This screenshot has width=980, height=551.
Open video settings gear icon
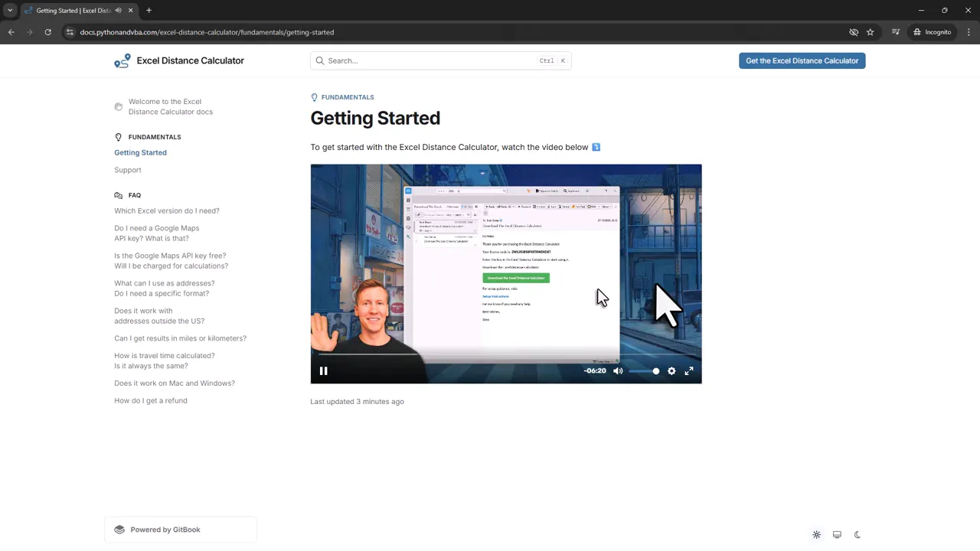(671, 371)
